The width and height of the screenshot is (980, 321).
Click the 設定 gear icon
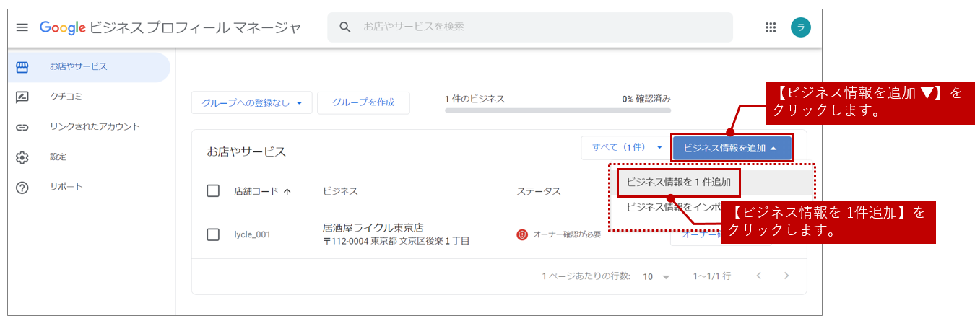22,157
